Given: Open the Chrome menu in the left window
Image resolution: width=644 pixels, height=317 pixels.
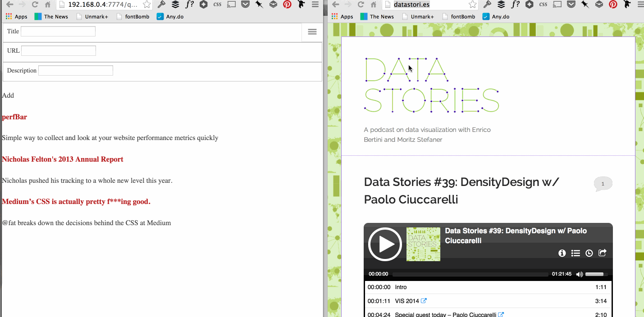Looking at the screenshot, I should coord(315,5).
